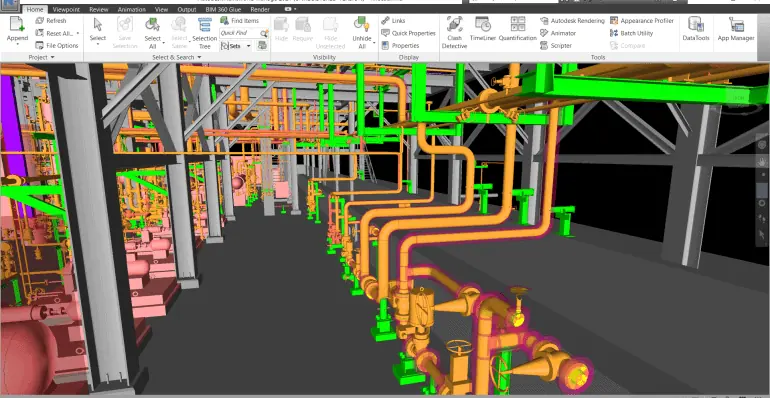The image size is (770, 398).
Task: Switch to the Viewpoint ribbon tab
Action: [x=66, y=9]
